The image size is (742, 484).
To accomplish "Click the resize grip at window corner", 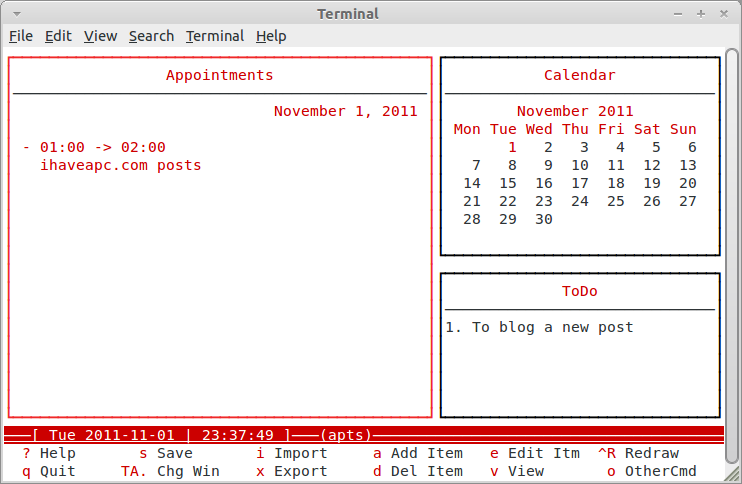I will point(733,475).
